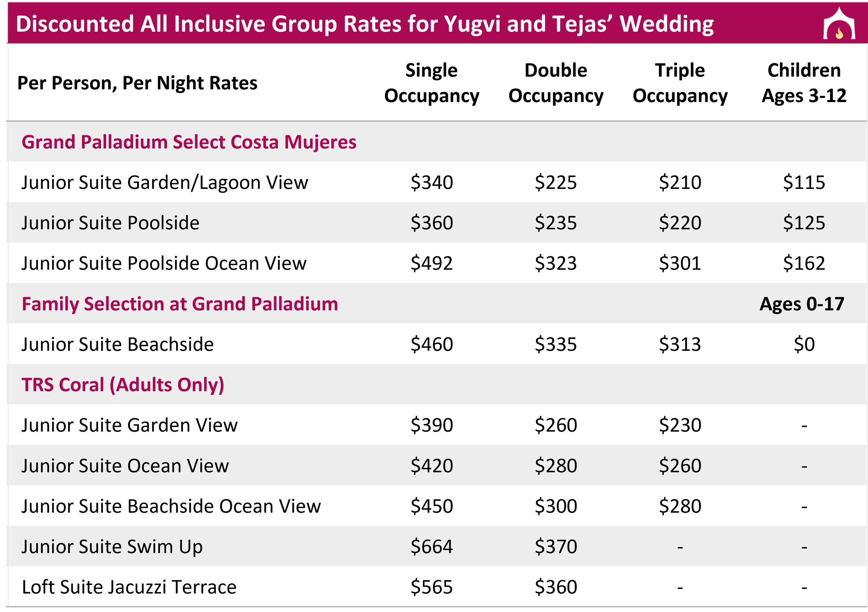
Task: Click the Family Selection at Grand Palladium heading
Action: [x=180, y=304]
